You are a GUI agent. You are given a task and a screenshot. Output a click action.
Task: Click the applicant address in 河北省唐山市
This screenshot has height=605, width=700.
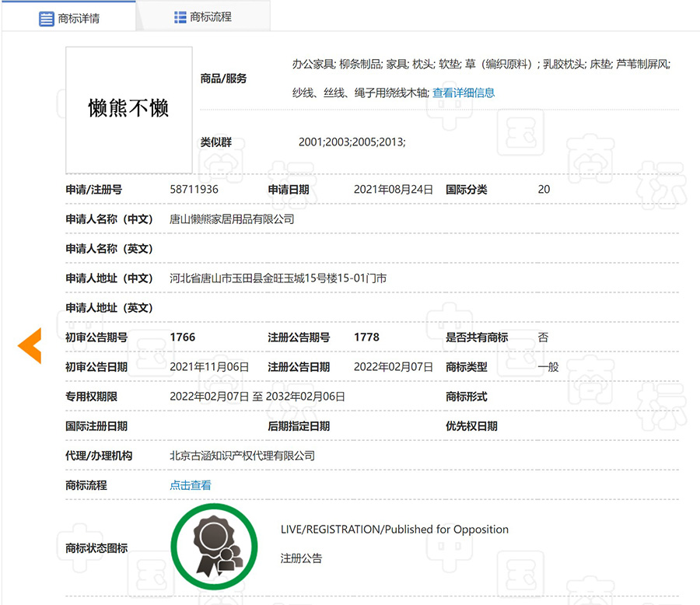pos(278,278)
